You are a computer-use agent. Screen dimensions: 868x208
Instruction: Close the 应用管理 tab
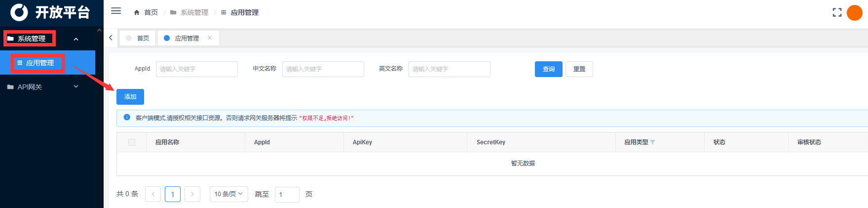(210, 38)
